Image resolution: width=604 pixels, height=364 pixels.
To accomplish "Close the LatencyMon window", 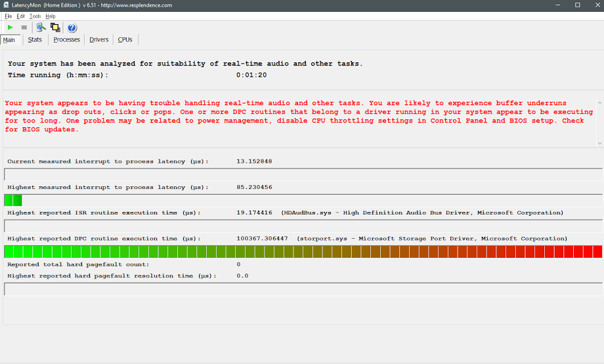I will coord(597,5).
